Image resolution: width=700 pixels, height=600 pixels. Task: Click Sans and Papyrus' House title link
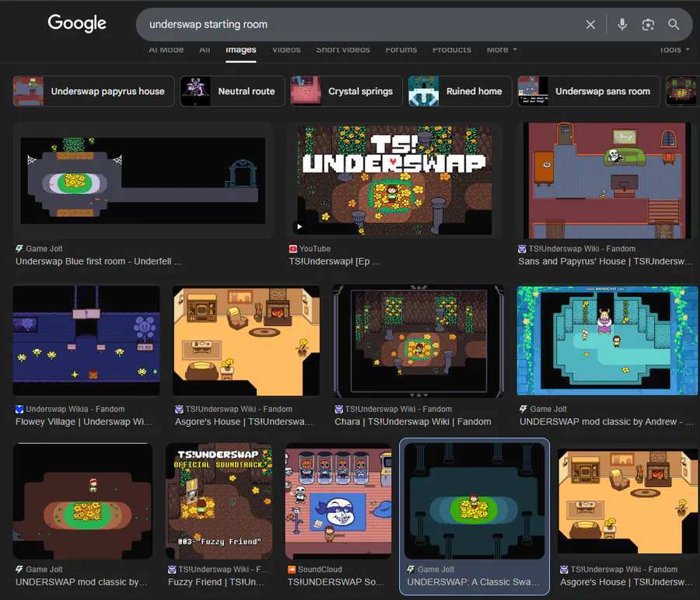pos(606,261)
